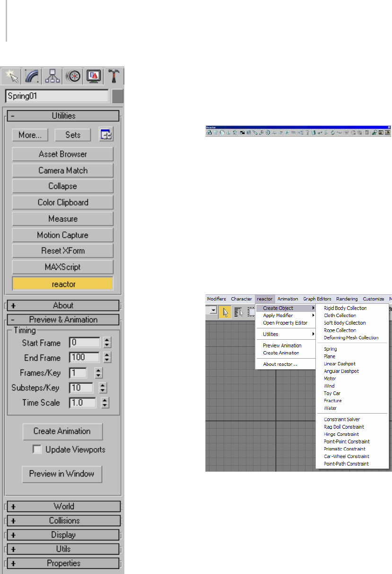Viewport: 392px width, 574px height.
Task: Choose Preview Animation from reactor menu
Action: tap(286, 345)
